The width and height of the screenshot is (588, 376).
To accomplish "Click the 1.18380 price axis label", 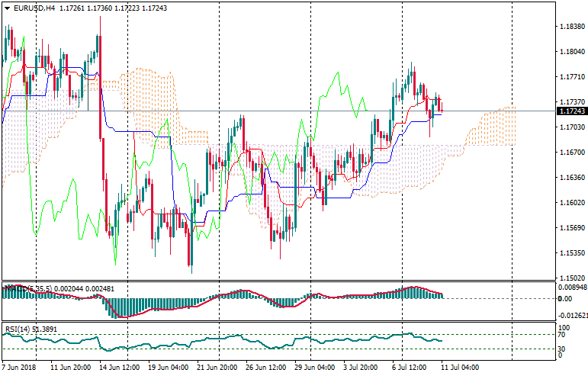I will pyautogui.click(x=570, y=27).
